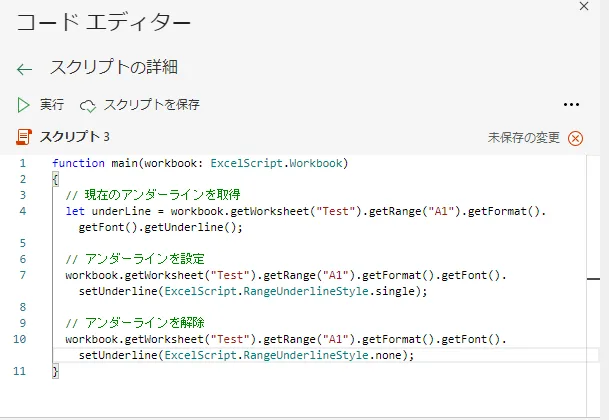The height and width of the screenshot is (420, 609).
Task: Click the closing brace on line 11
Action: click(x=55, y=371)
